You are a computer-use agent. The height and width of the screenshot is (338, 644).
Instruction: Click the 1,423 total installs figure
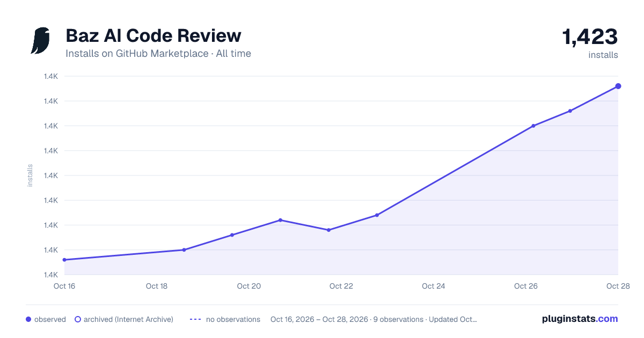(x=590, y=37)
